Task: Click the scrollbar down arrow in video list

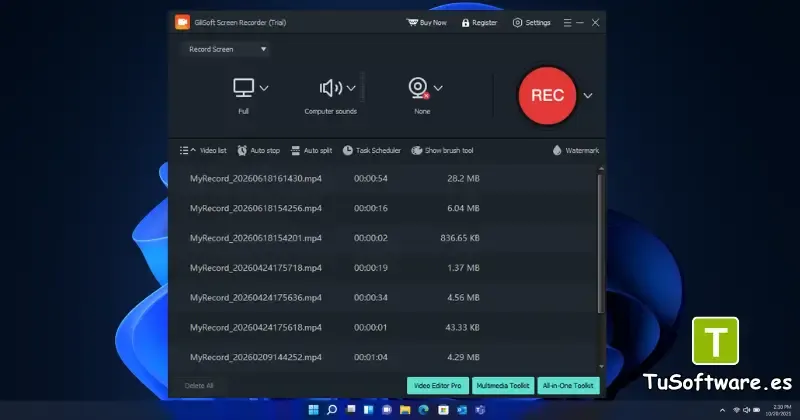Action: point(602,366)
